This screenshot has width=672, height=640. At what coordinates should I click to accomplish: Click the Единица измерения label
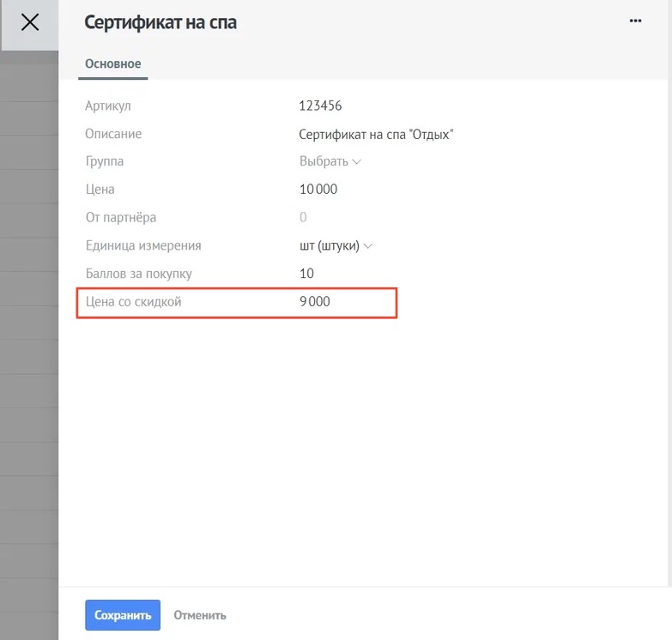[x=143, y=245]
